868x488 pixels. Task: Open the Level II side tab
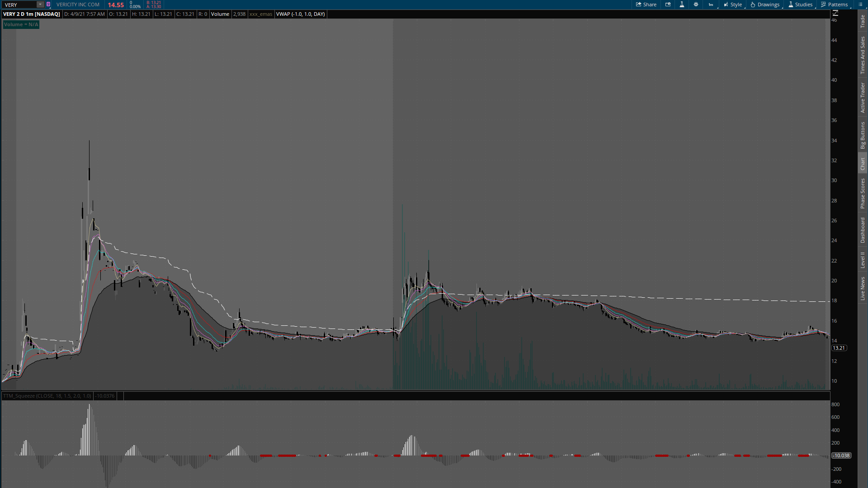(863, 260)
